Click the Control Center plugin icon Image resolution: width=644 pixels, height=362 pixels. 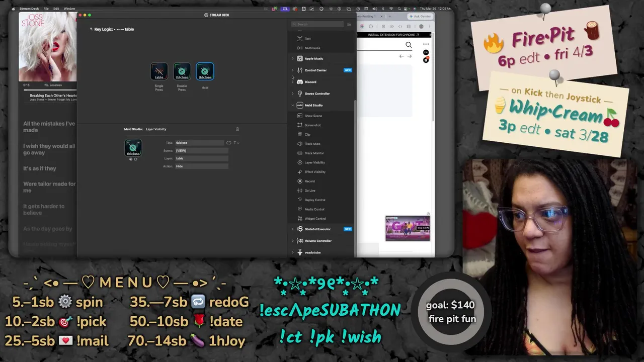[x=300, y=70]
